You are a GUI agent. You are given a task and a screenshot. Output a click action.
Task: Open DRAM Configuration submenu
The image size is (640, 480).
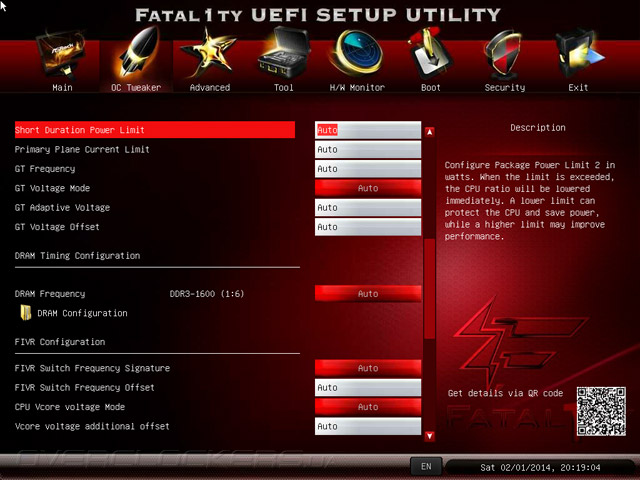pos(82,313)
